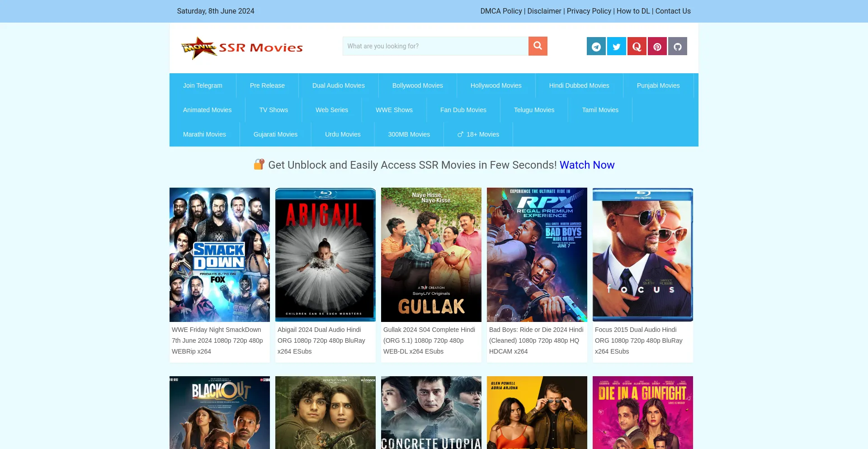Click 'Gullak 2024 S04 Complete Hindi' title
Image resolution: width=868 pixels, height=449 pixels.
pyautogui.click(x=429, y=340)
